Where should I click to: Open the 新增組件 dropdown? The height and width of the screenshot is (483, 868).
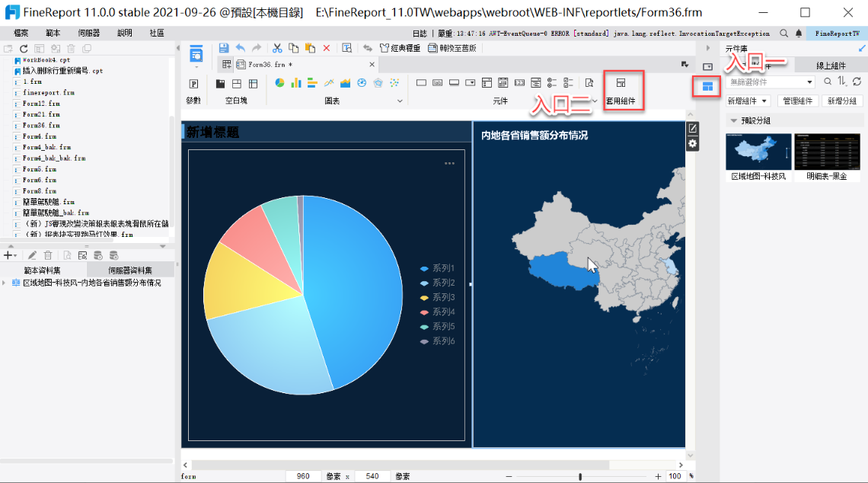[748, 101]
